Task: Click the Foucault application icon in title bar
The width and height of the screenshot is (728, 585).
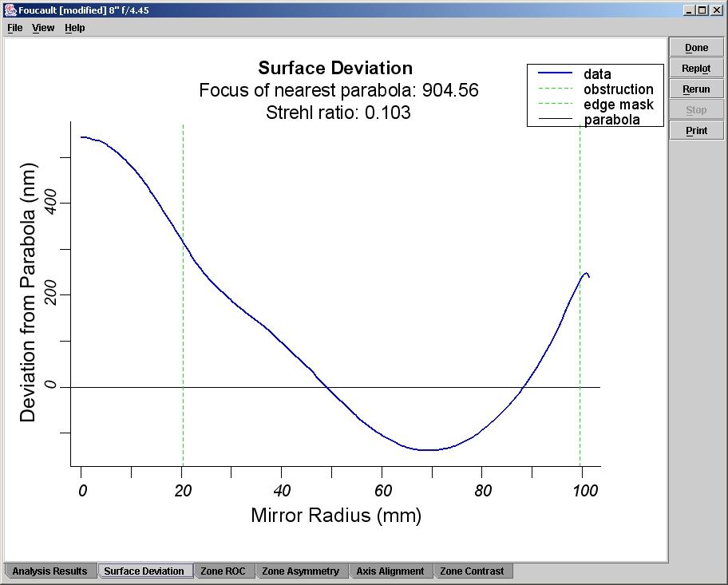Action: [10, 10]
